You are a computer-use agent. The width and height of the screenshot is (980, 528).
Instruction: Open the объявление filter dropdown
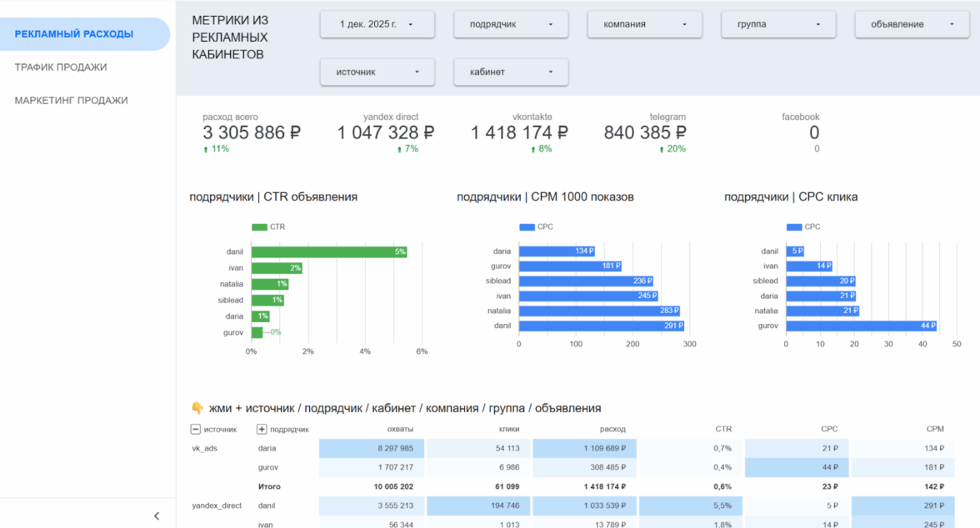pyautogui.click(x=912, y=24)
